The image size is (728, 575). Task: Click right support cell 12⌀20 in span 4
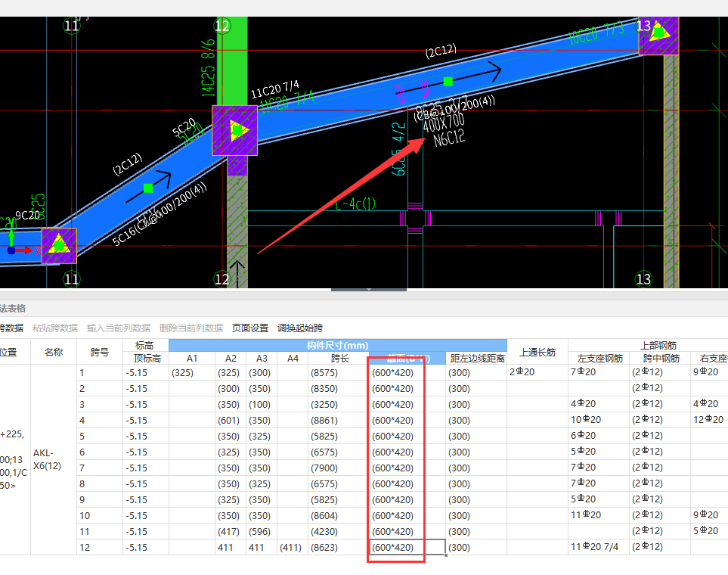[708, 419]
